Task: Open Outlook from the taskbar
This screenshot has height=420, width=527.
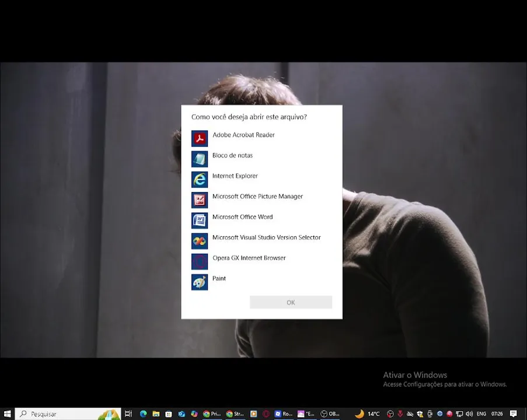Action: click(x=182, y=414)
